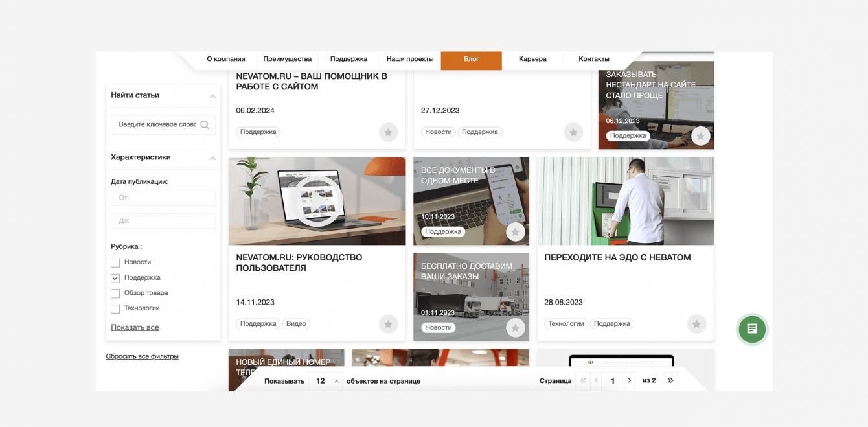Focus the 'От:' publication date field
The image size is (868, 427).
pyautogui.click(x=163, y=198)
